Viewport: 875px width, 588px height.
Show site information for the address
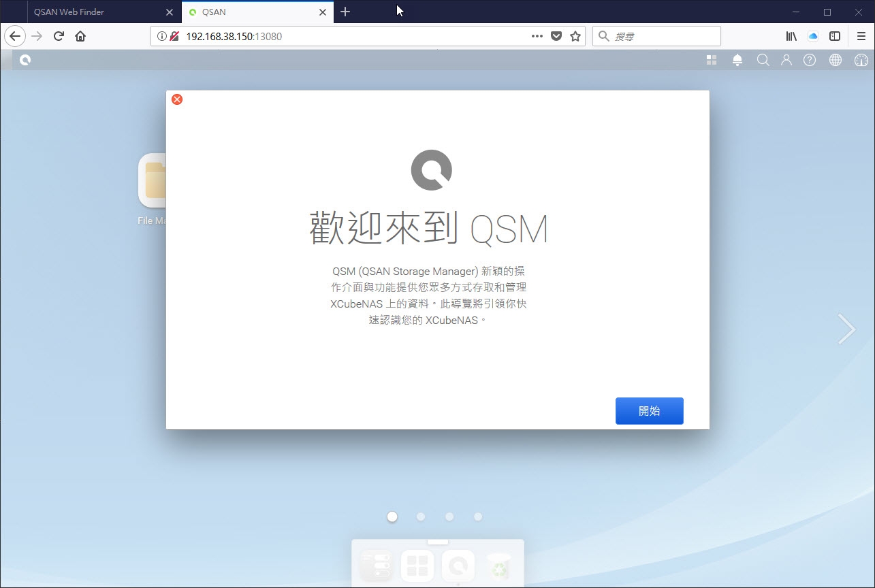[x=161, y=36]
